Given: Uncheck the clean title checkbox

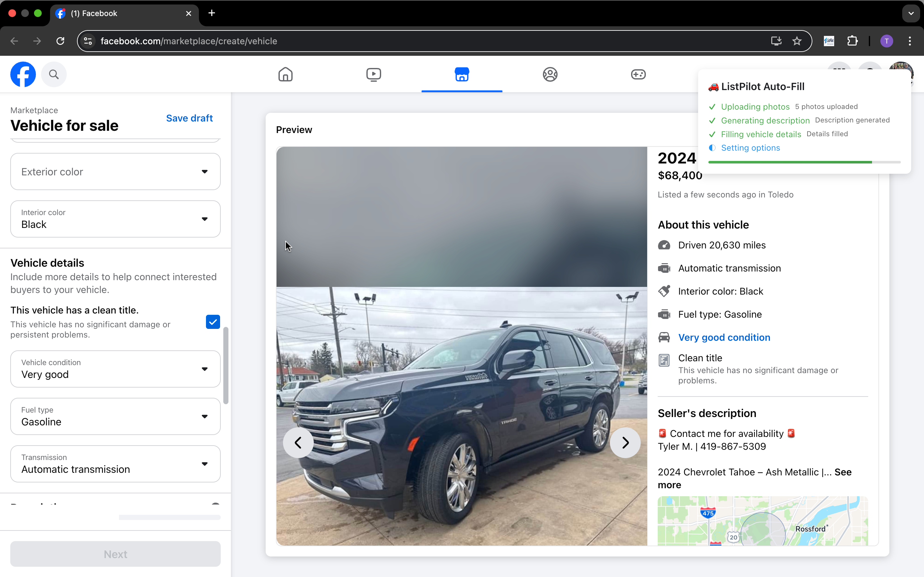Looking at the screenshot, I should click(212, 322).
